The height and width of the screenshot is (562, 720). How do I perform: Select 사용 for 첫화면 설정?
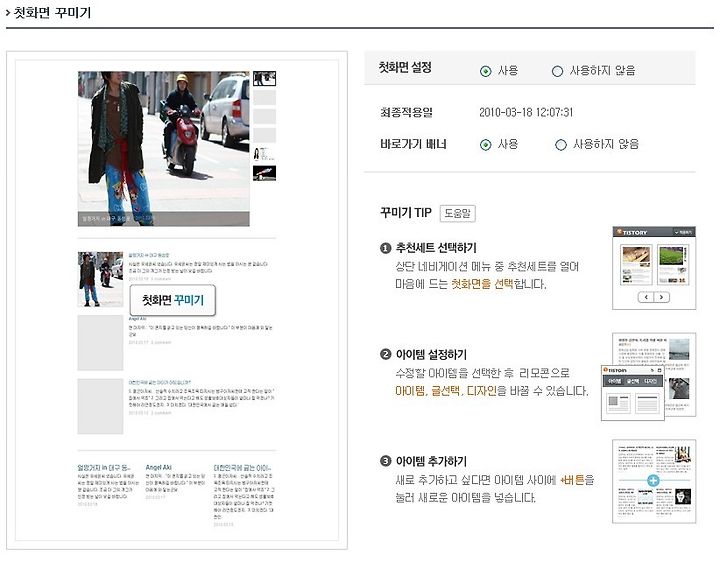485,71
